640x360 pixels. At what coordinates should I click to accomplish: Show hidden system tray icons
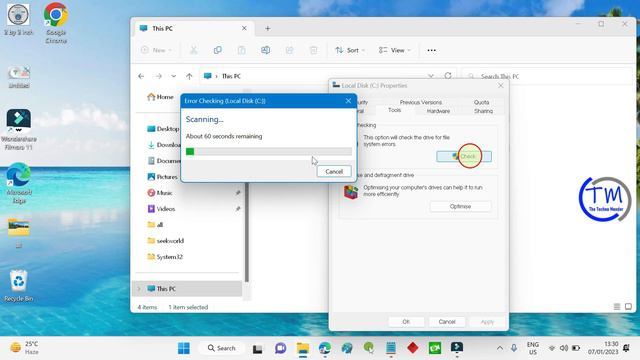click(500, 348)
